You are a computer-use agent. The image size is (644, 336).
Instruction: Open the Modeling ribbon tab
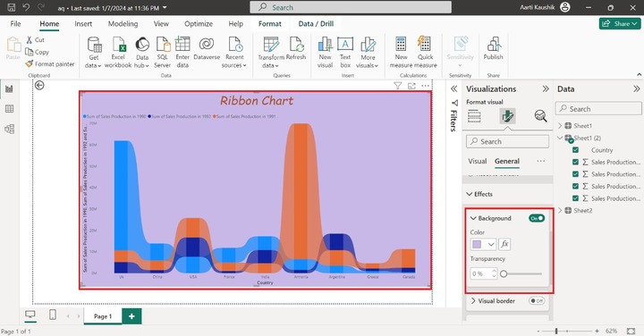click(x=123, y=24)
